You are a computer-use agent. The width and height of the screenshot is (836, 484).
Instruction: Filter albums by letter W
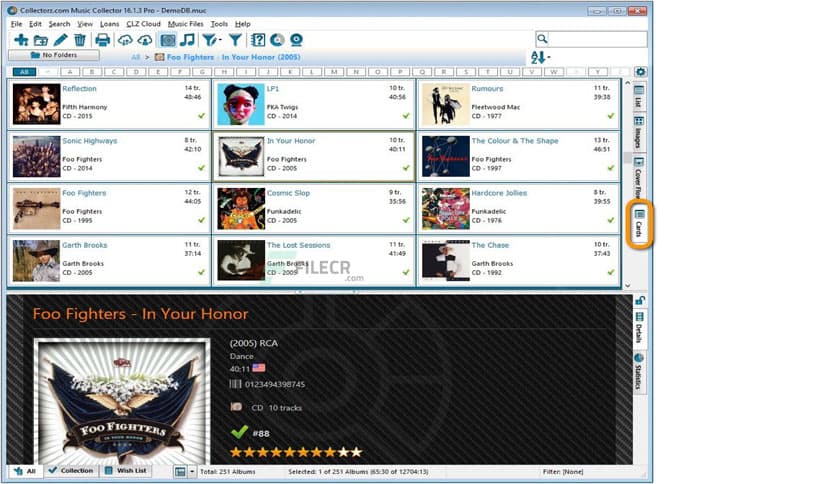(x=554, y=71)
